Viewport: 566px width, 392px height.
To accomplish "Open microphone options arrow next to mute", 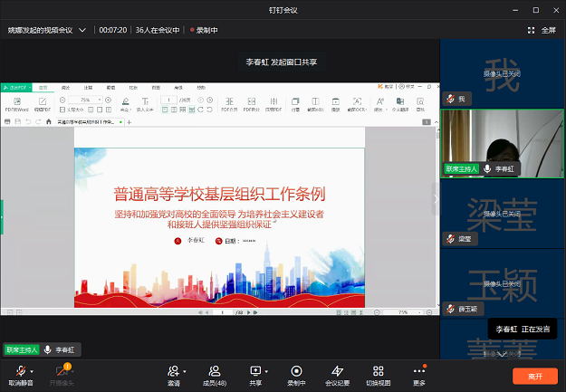I will [x=33, y=371].
